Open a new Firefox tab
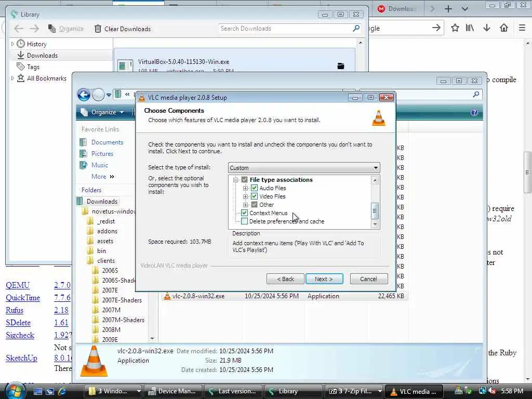This screenshot has width=532, height=399. (x=448, y=9)
